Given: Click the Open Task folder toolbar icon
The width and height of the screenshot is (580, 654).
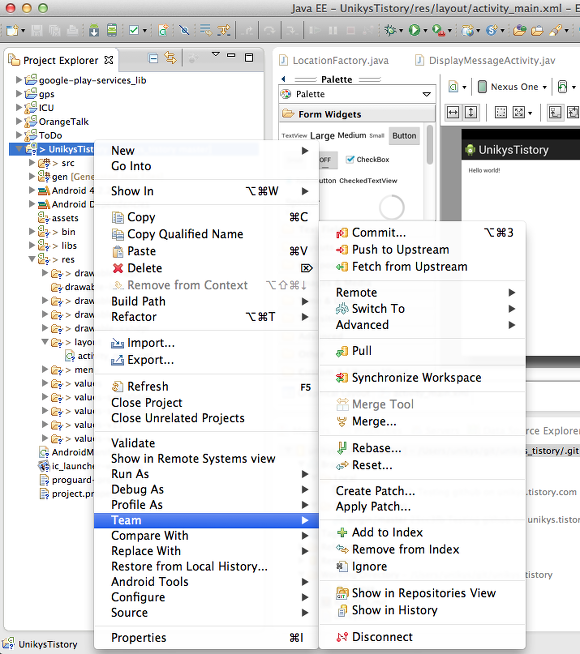Looking at the screenshot, I should click(537, 30).
